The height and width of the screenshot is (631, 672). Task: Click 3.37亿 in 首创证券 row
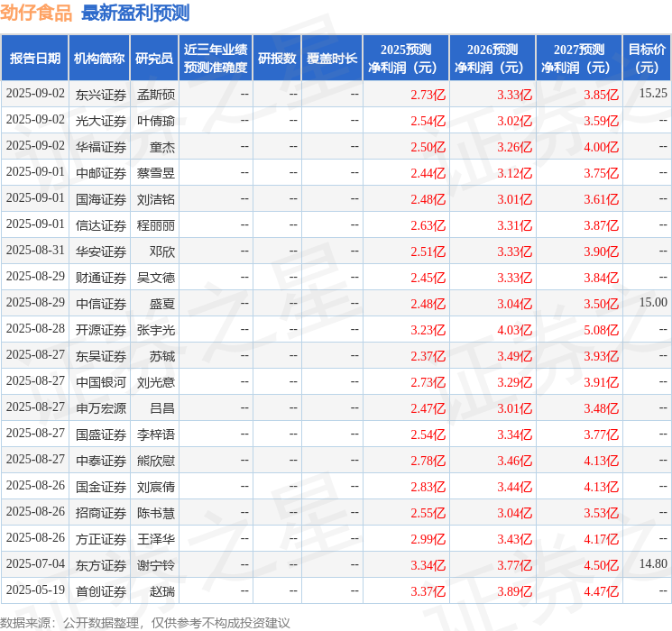(428, 591)
